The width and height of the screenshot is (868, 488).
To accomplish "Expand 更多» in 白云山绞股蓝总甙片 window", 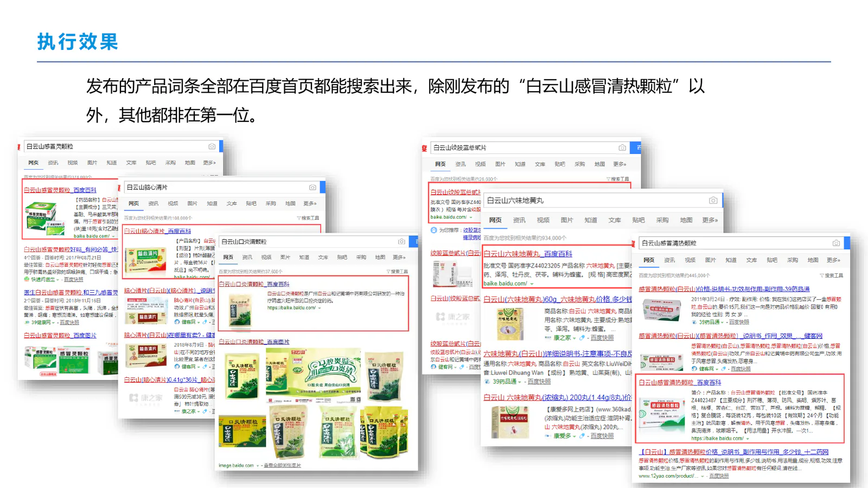I will [619, 164].
